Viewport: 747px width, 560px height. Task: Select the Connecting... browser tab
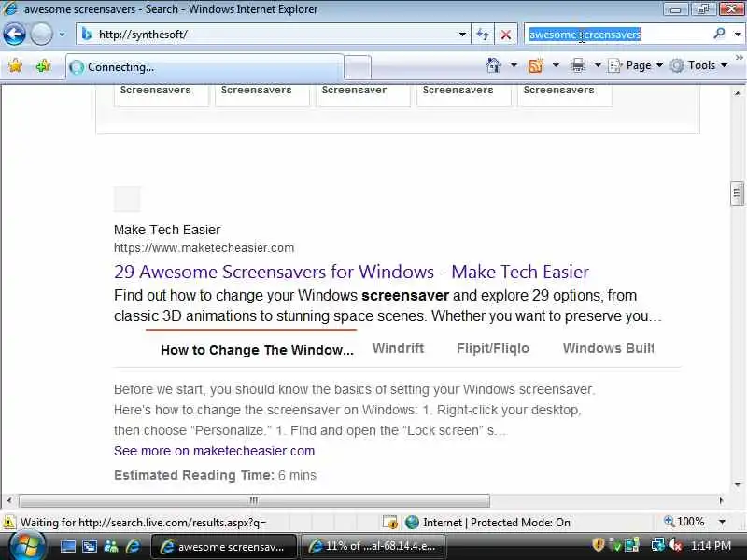pyautogui.click(x=204, y=67)
